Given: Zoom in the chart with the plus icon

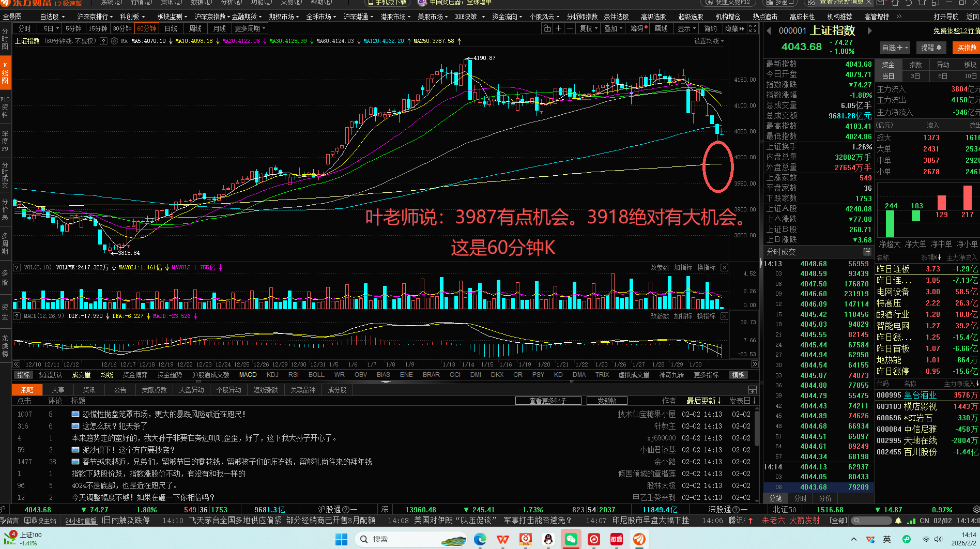Looking at the screenshot, I should 558,28.
